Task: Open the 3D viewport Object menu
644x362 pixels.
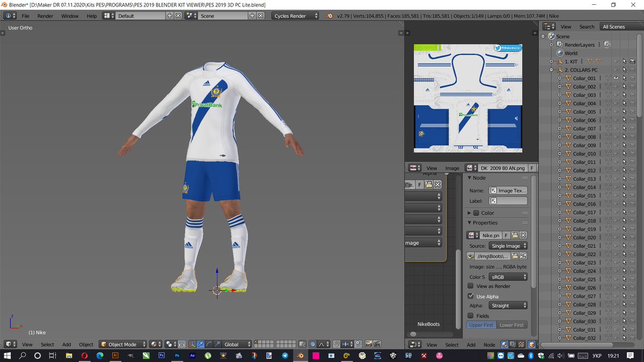Action: click(x=86, y=344)
